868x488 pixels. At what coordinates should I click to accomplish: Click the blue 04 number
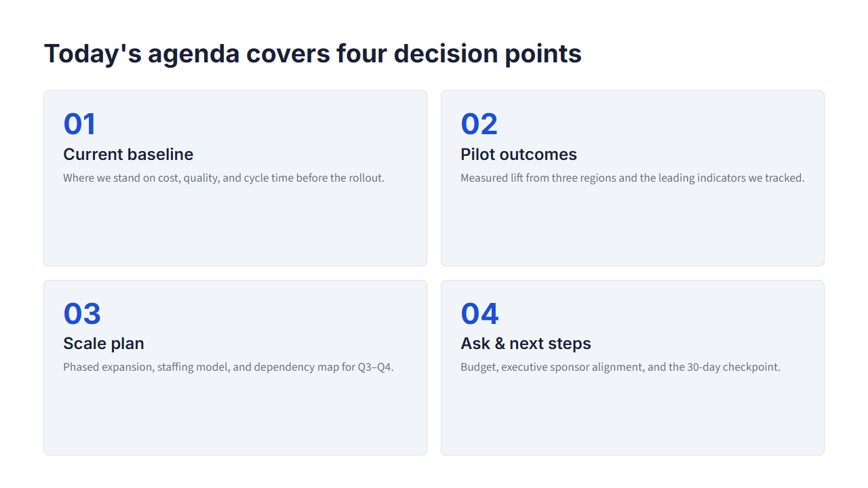click(479, 314)
